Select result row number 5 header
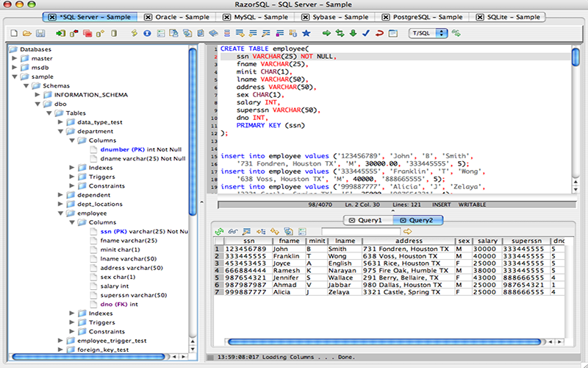Viewport: 588px width, 368px height. (218, 278)
